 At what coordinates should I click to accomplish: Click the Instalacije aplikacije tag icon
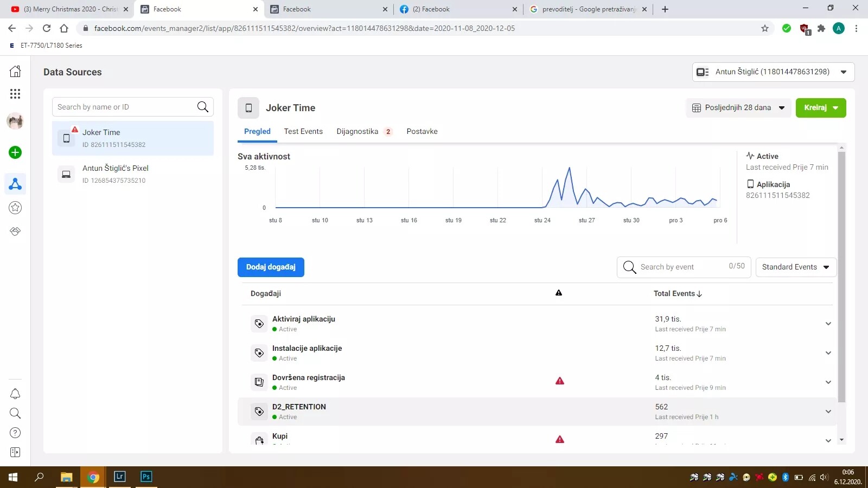(259, 353)
